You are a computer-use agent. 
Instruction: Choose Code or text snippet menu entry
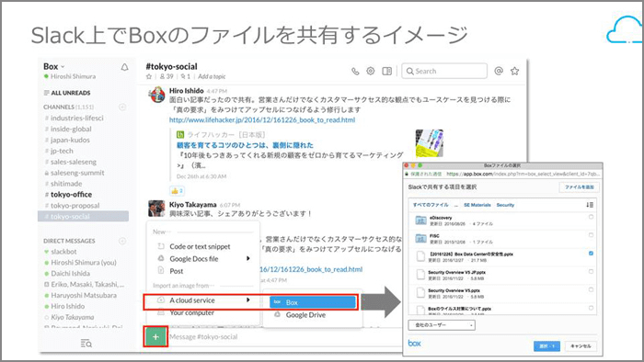point(200,246)
